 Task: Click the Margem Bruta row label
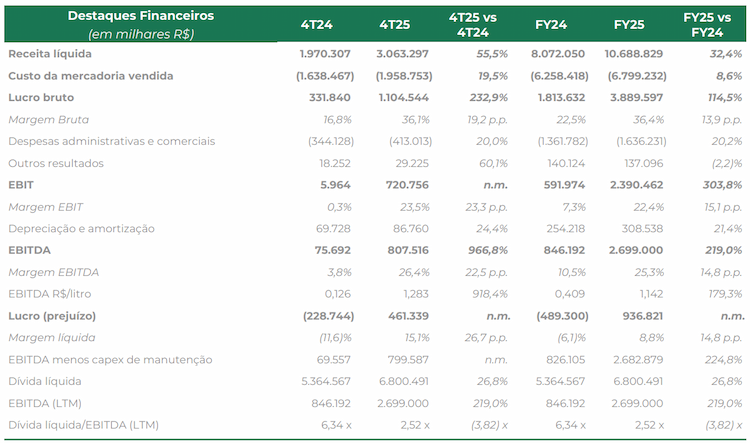pos(48,120)
